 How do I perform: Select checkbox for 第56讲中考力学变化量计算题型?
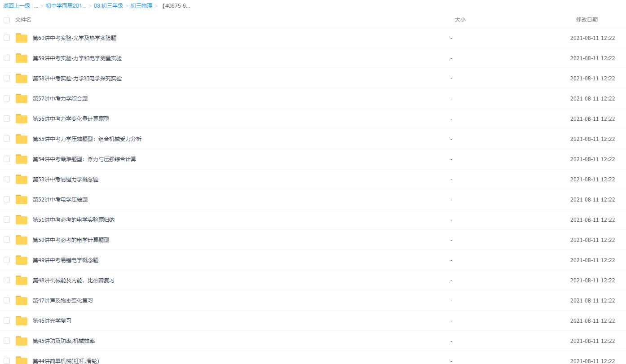click(x=7, y=118)
